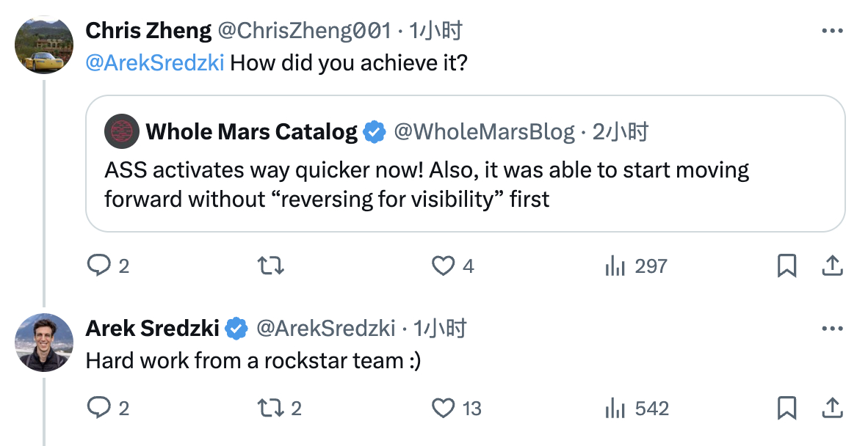This screenshot has height=446, width=868.
Task: Bookmark Arek Sredzki's reply
Action: 786,408
